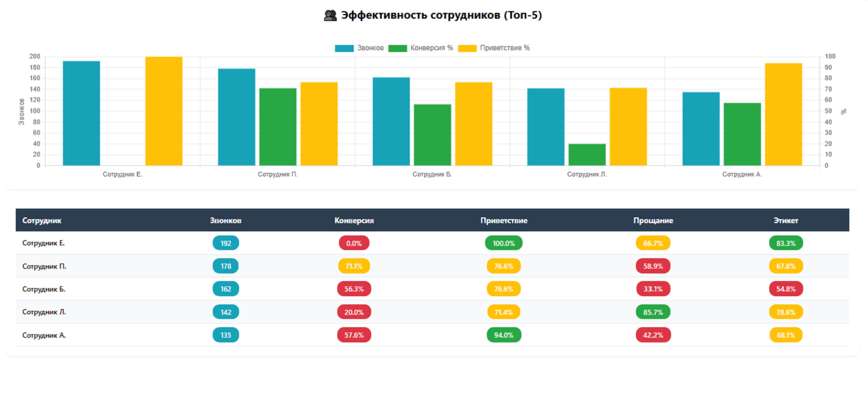The image size is (868, 409).
Task: Click the green 94.0% greeting badge
Action: click(x=504, y=335)
